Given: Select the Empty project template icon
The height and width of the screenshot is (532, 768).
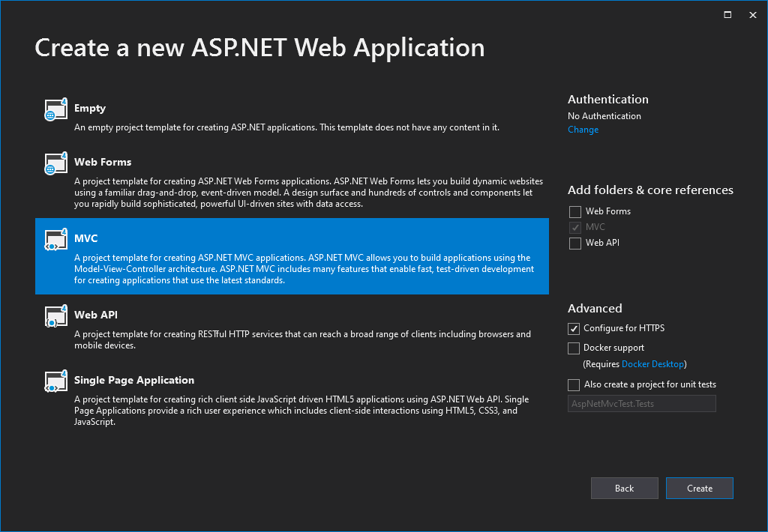Looking at the screenshot, I should point(55,107).
